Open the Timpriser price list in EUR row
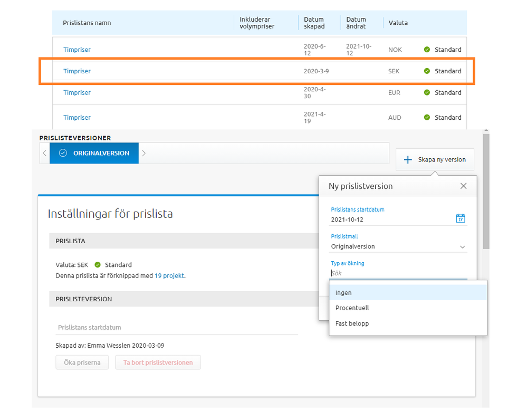 tap(77, 92)
